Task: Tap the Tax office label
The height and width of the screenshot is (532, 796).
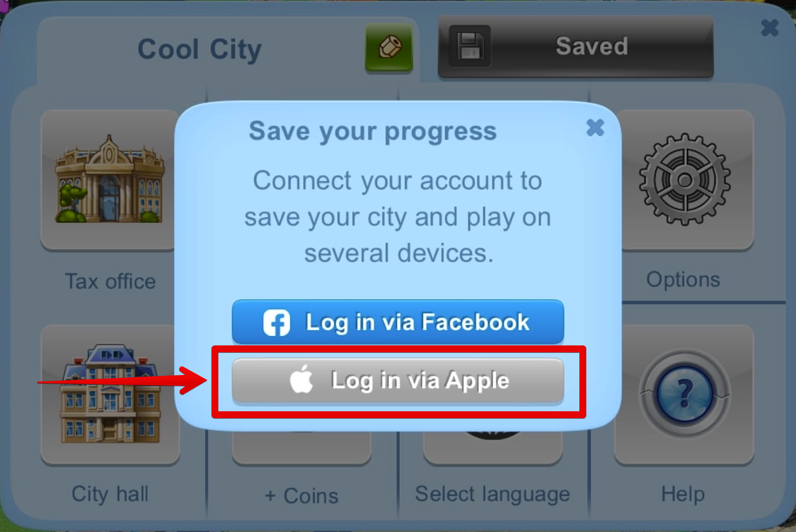Action: pyautogui.click(x=110, y=281)
